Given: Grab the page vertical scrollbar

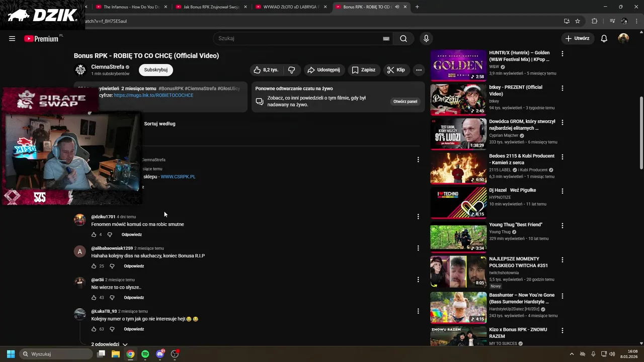Looking at the screenshot, I should pyautogui.click(x=641, y=133).
